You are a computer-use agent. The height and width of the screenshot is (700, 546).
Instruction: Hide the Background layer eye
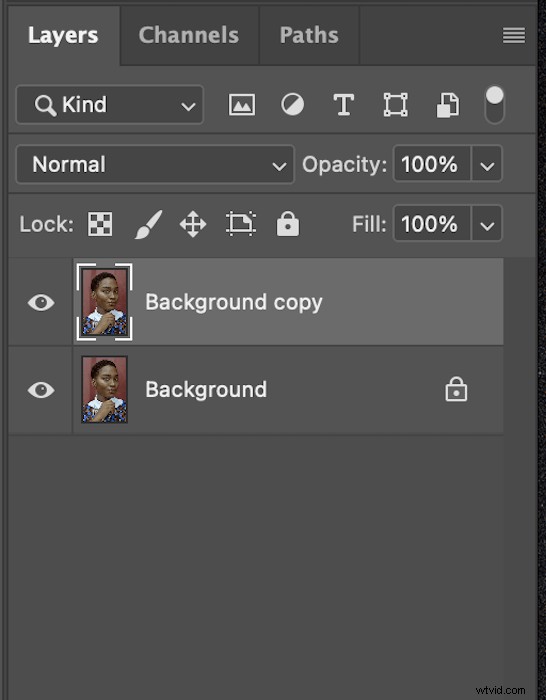coord(41,390)
